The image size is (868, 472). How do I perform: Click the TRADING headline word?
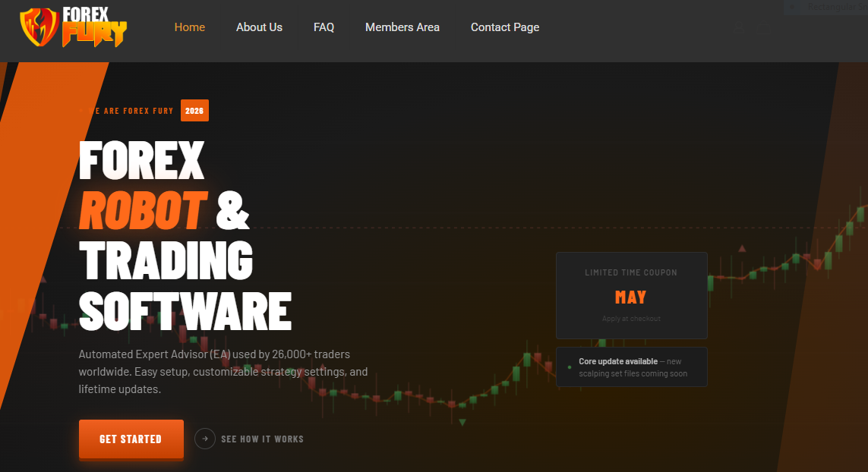point(166,260)
